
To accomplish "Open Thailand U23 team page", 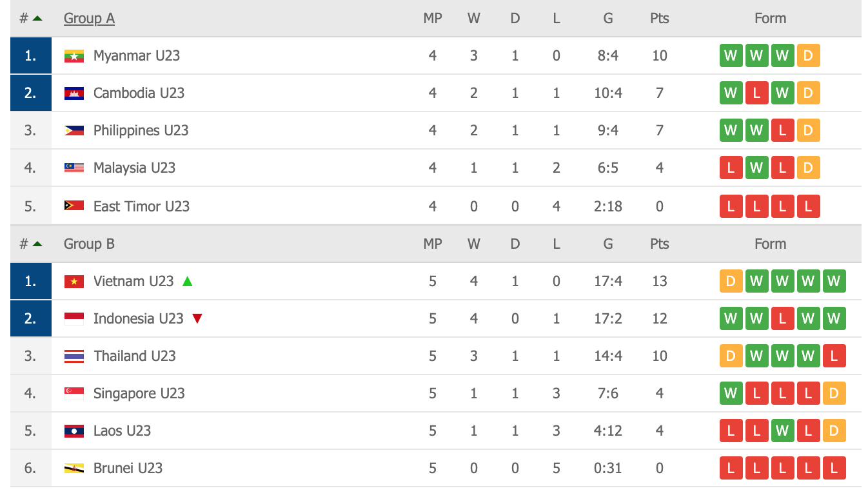I will pyautogui.click(x=134, y=356).
